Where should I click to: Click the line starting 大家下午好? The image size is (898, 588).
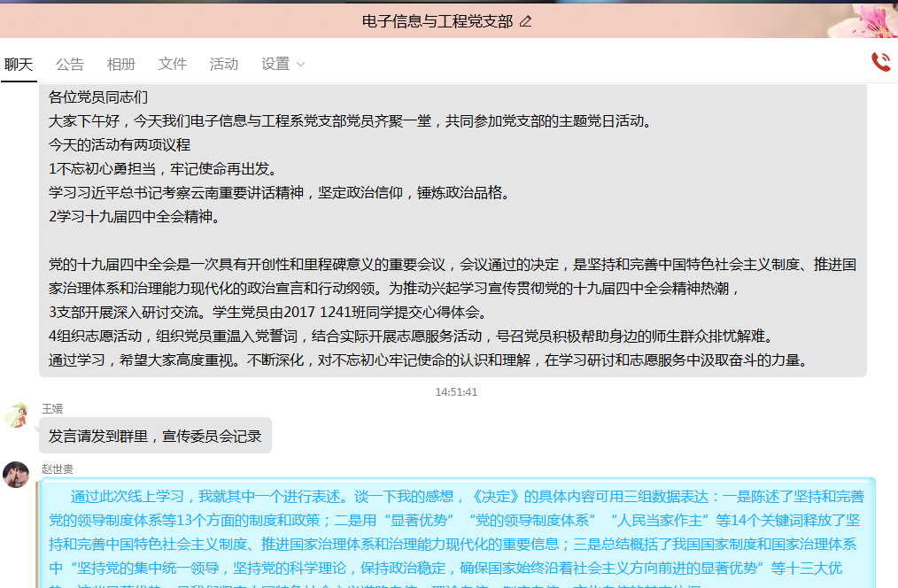[x=352, y=121]
